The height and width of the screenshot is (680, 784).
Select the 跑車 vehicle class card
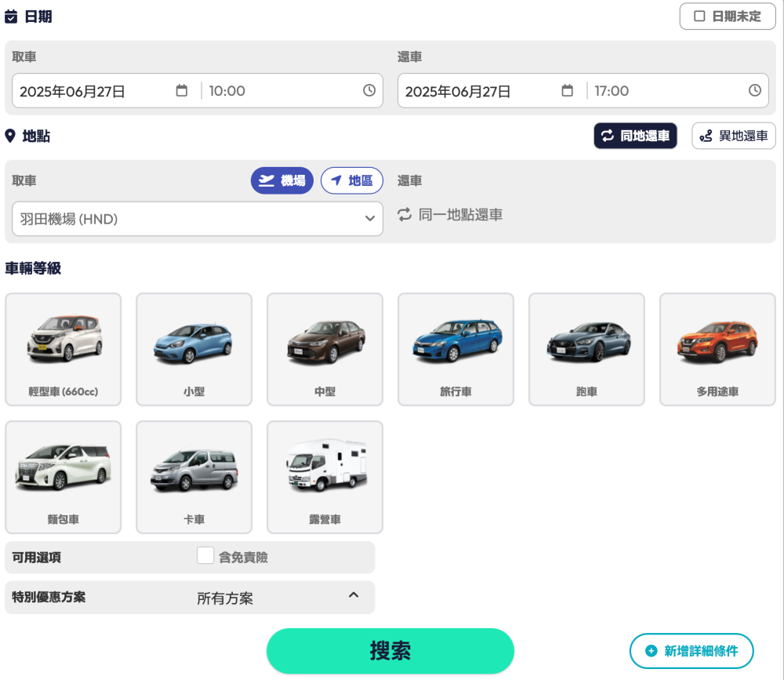(586, 349)
